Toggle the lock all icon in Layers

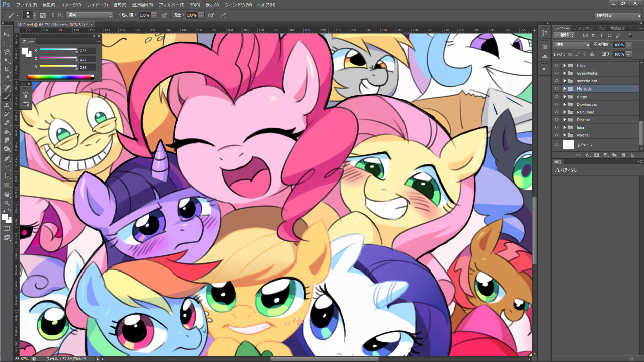[x=592, y=54]
